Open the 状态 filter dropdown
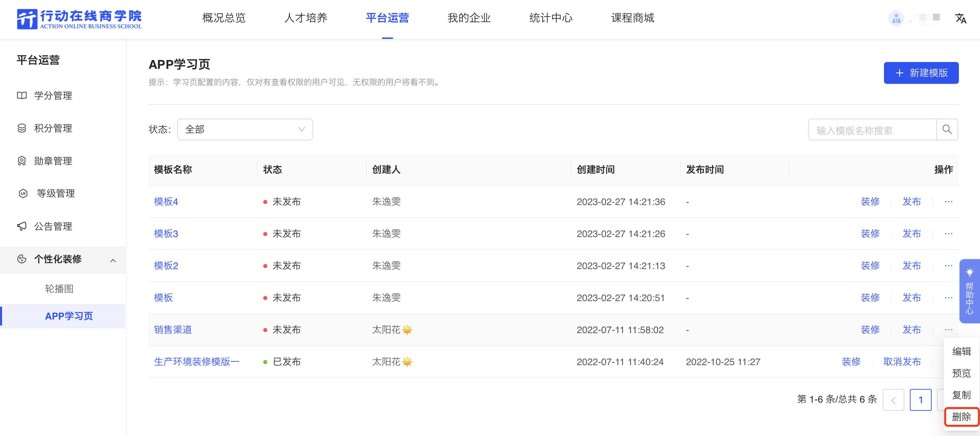Image resolution: width=980 pixels, height=436 pixels. click(245, 130)
